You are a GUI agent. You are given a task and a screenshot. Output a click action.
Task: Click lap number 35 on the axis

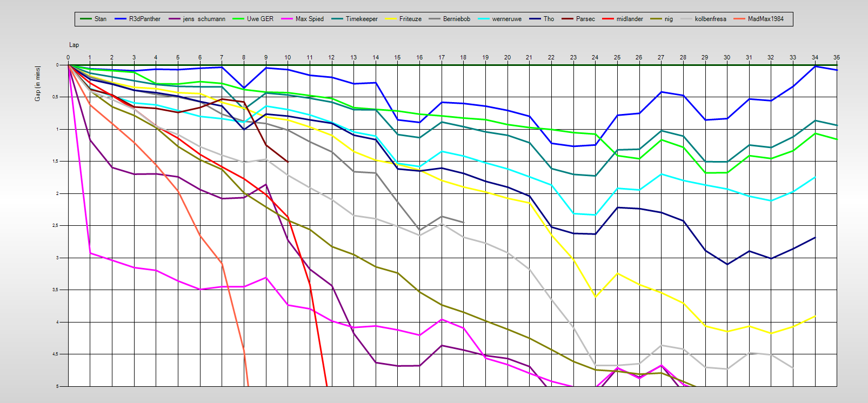[x=837, y=57]
